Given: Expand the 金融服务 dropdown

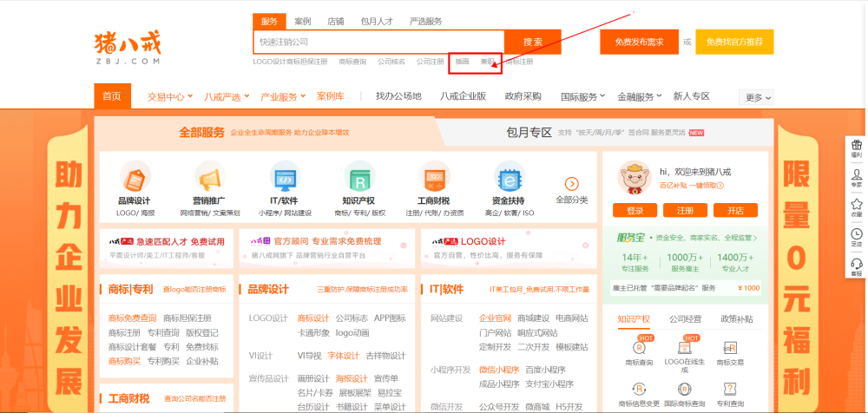Looking at the screenshot, I should (640, 97).
